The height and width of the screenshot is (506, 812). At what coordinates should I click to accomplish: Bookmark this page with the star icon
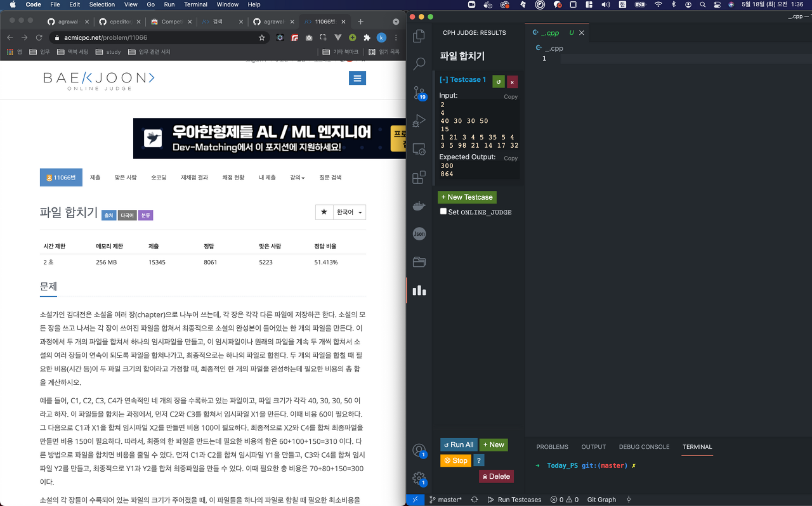(x=262, y=38)
